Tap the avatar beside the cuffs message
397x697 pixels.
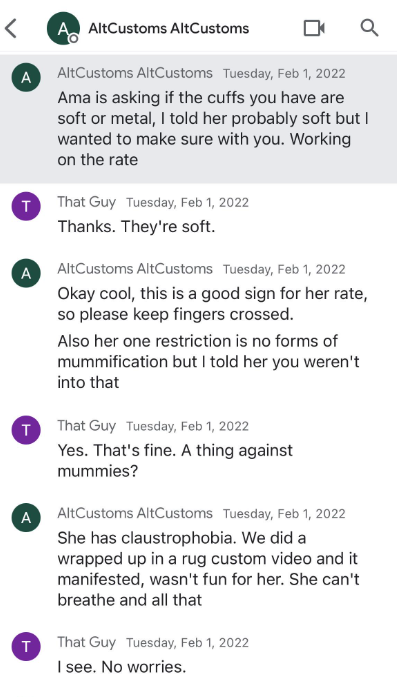pos(26,78)
